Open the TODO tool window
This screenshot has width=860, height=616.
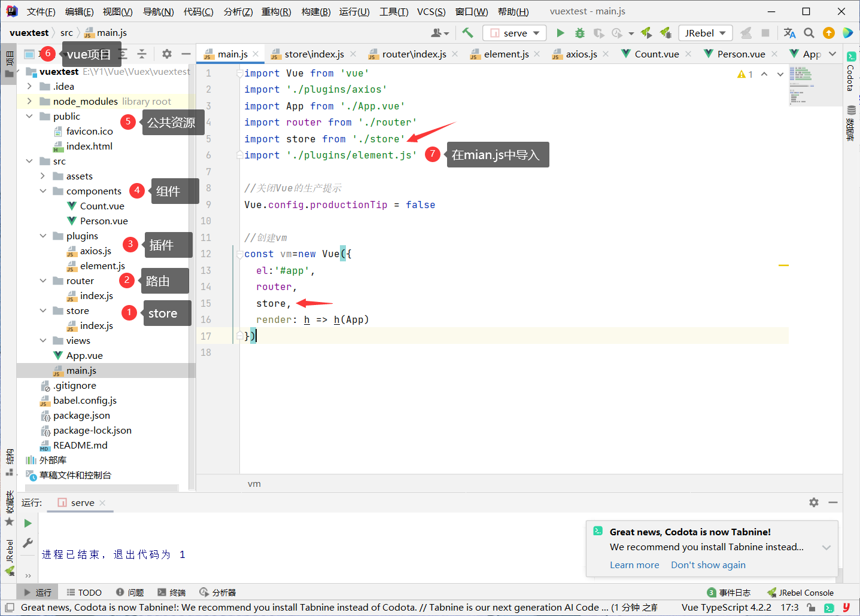(84, 593)
